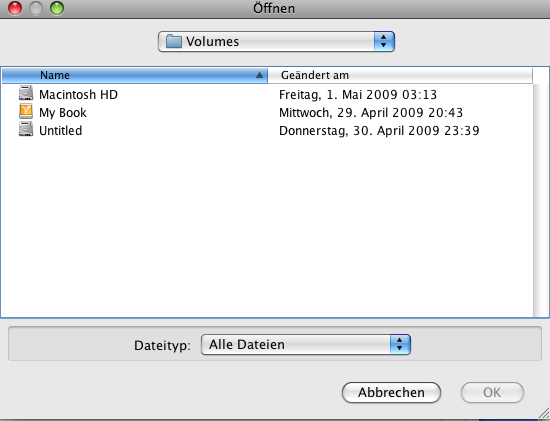Click date Freitag, 1. Mai 2009 03:13
Viewport: 550px width, 421px height.
coord(358,95)
